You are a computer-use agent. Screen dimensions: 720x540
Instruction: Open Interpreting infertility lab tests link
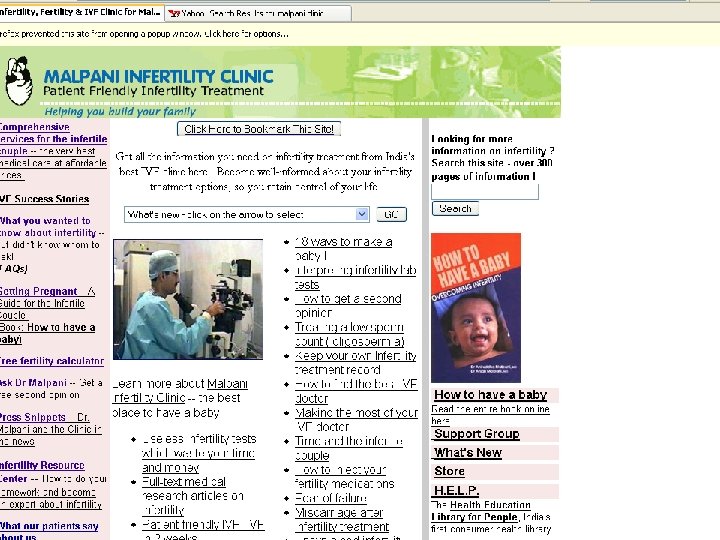(x=355, y=277)
